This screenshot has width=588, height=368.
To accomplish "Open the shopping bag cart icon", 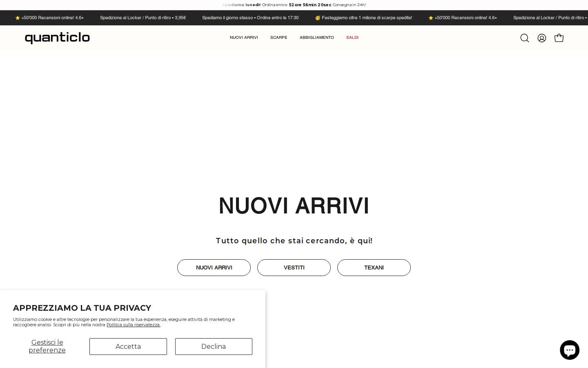I will click(x=559, y=38).
